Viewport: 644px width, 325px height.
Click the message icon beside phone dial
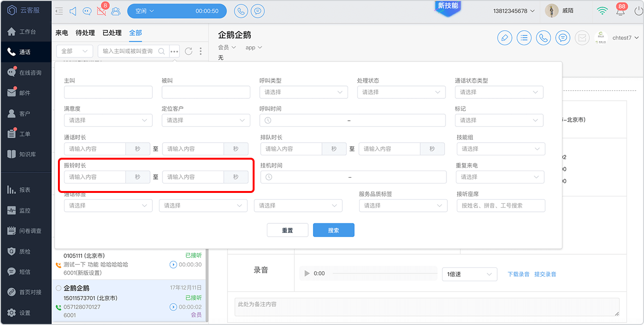[257, 11]
